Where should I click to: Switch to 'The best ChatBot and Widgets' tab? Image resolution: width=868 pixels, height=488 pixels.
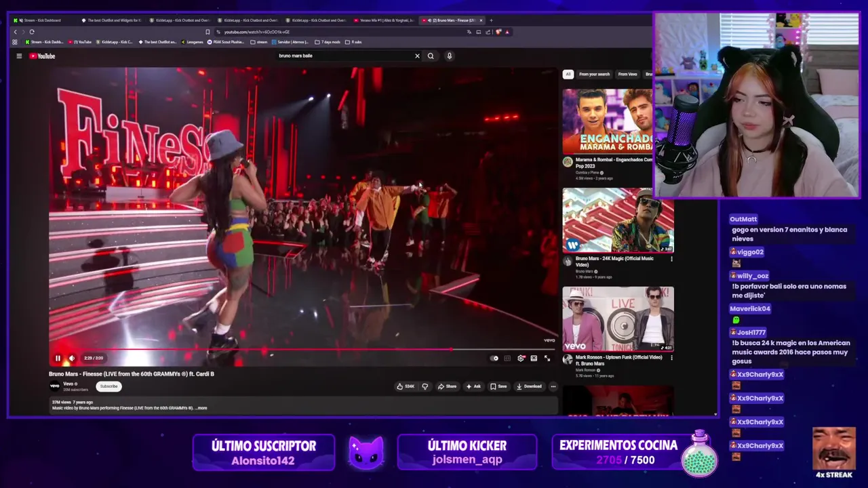click(111, 20)
